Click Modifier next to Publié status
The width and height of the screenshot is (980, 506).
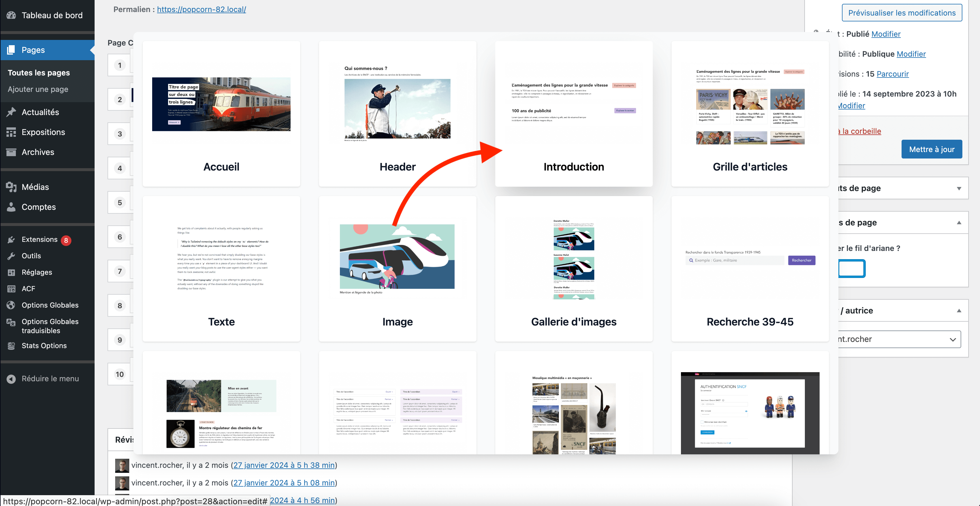886,34
